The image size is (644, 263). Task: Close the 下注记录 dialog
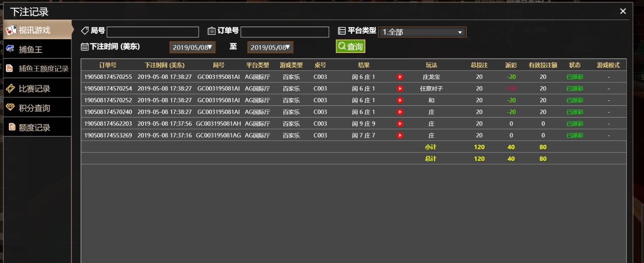pyautogui.click(x=623, y=11)
